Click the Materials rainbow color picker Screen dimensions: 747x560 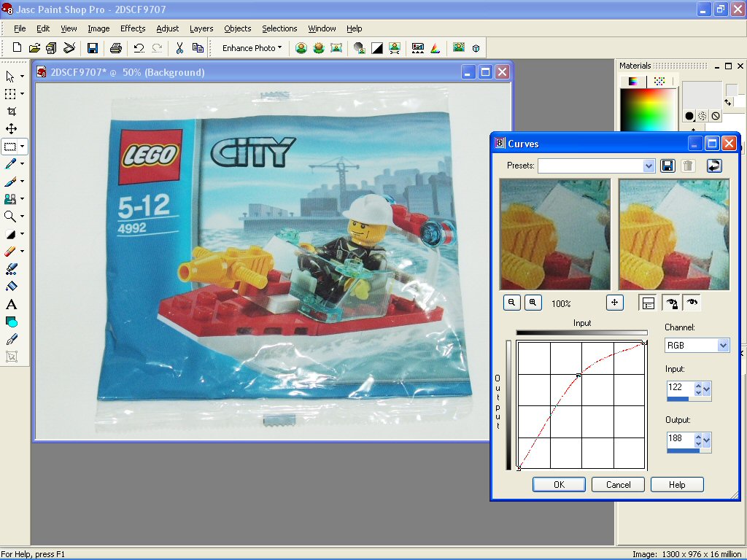[649, 109]
